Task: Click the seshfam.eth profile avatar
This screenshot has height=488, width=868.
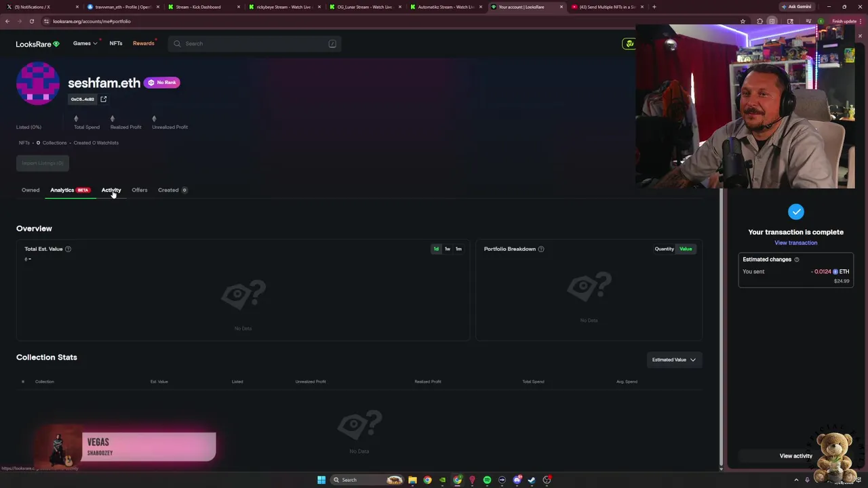Action: [x=38, y=83]
